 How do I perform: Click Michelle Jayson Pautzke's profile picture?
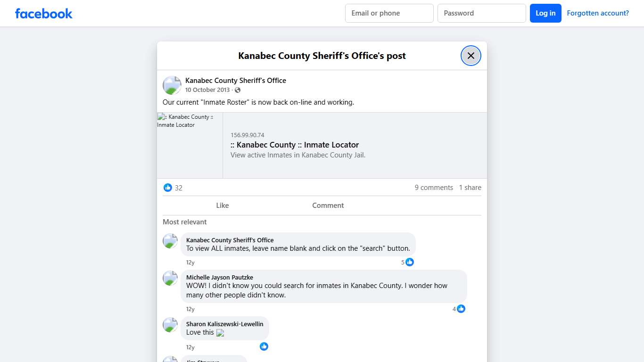170,278
